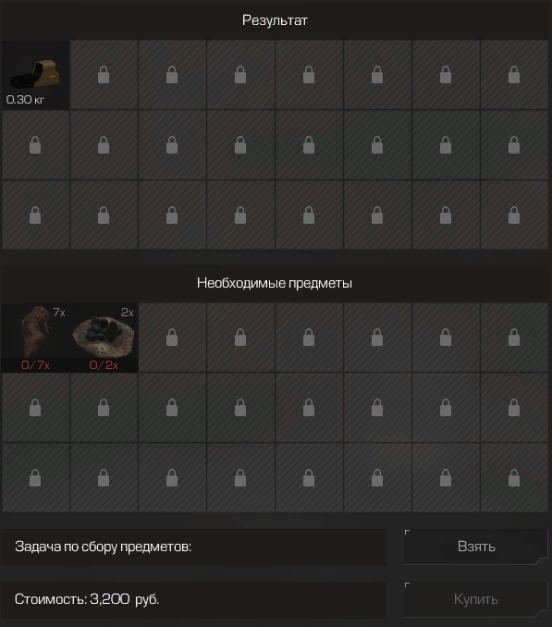Click locked slot right of the sight item

tap(104, 75)
